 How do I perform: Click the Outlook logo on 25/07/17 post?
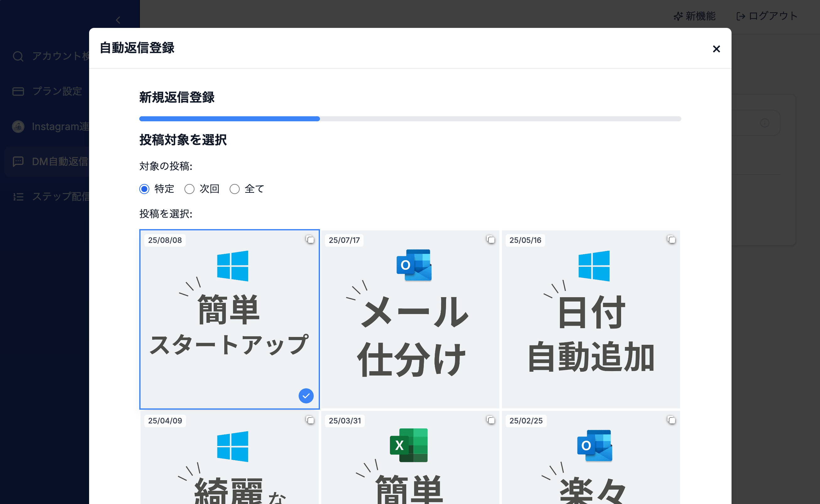(414, 265)
